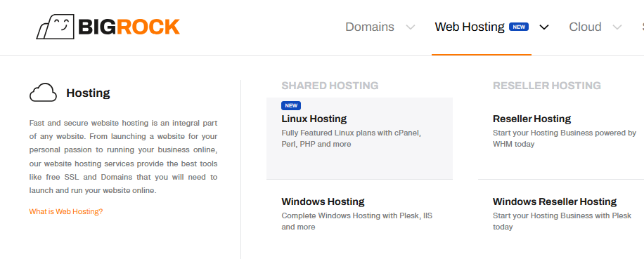Follow the 'What is Web Hosting?' link
644x259 pixels.
pos(65,212)
